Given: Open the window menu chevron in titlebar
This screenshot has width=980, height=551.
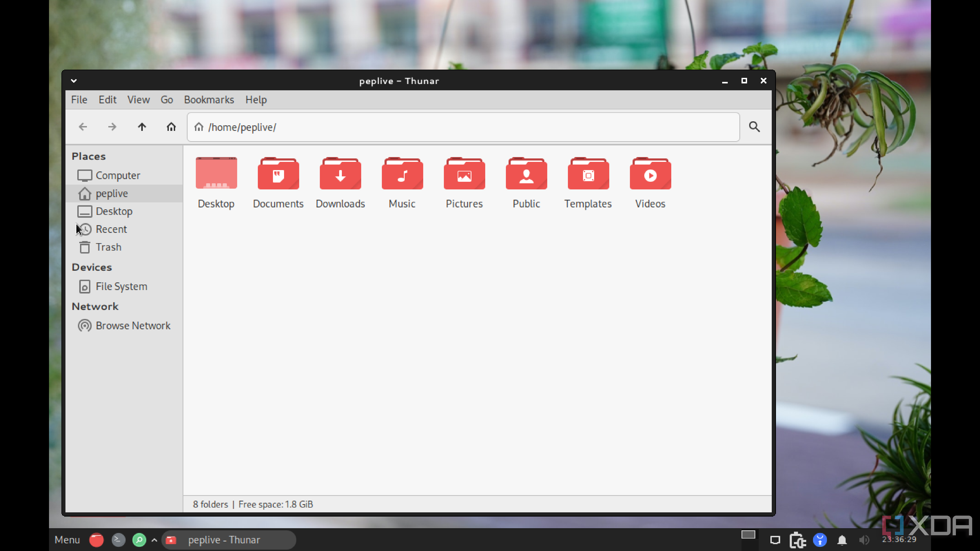Looking at the screenshot, I should click(x=74, y=81).
